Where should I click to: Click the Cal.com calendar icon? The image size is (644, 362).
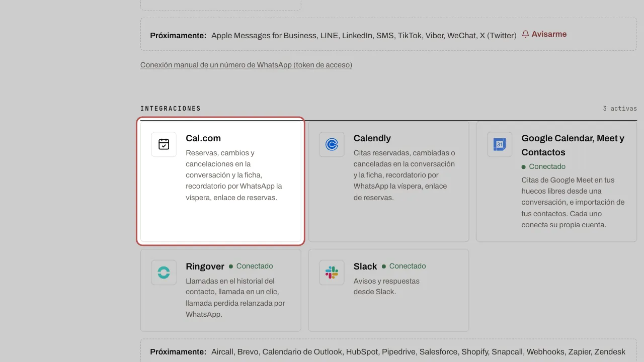click(x=164, y=144)
